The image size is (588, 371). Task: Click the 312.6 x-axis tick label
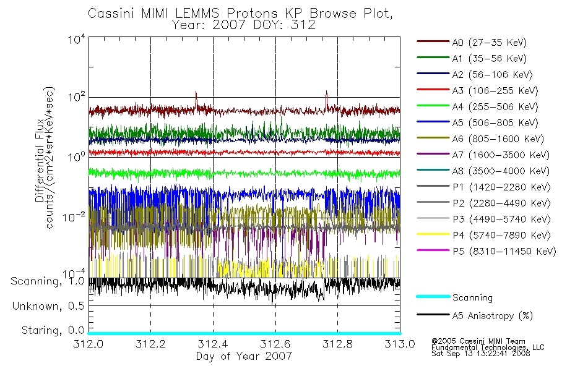pyautogui.click(x=275, y=344)
